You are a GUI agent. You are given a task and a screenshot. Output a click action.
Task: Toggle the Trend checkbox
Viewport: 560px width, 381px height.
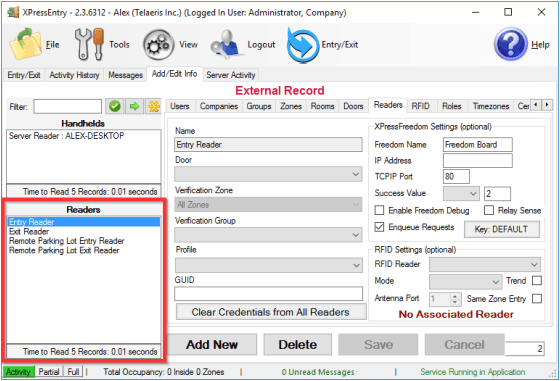click(537, 281)
